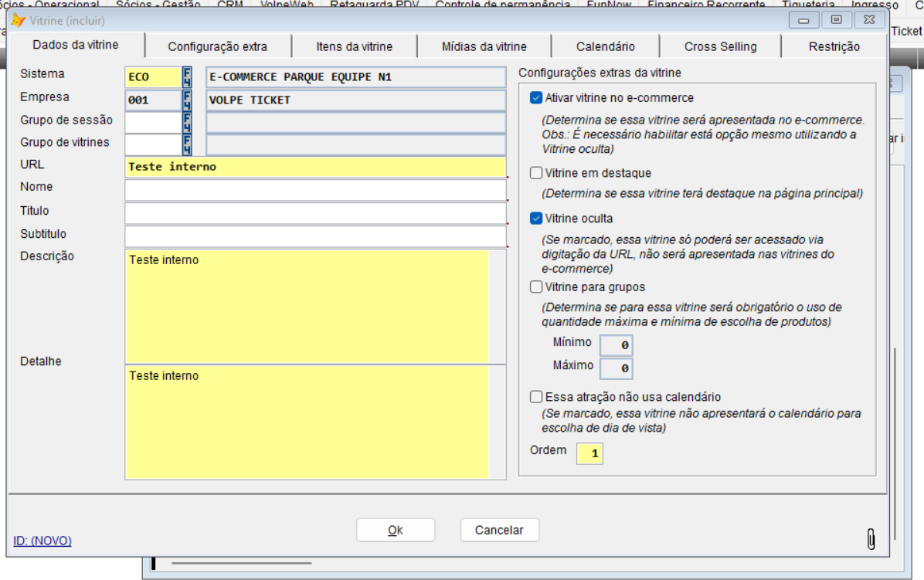
Task: Enable the Vitrine em destaque checkbox
Action: pos(535,173)
